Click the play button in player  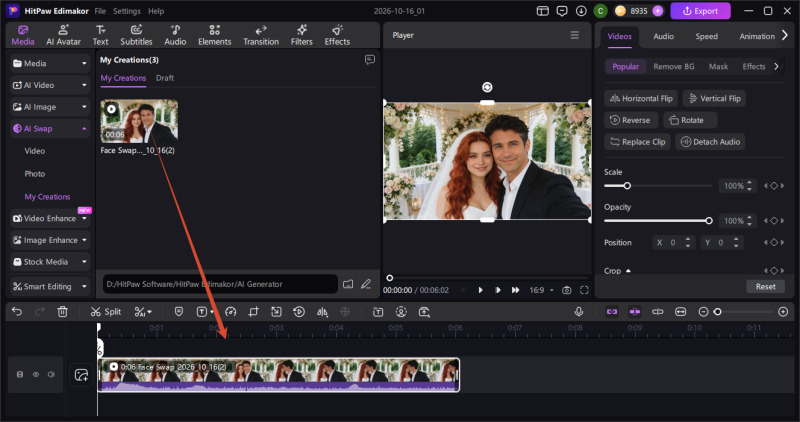tap(480, 290)
